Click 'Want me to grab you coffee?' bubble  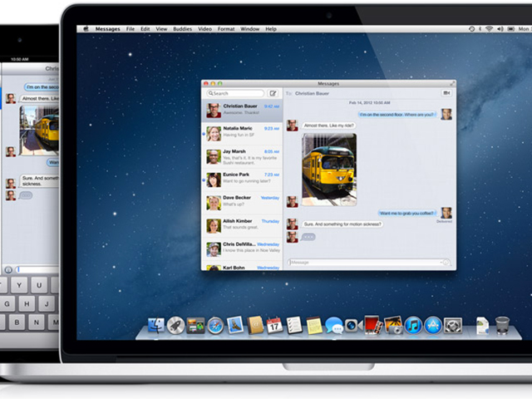407,213
